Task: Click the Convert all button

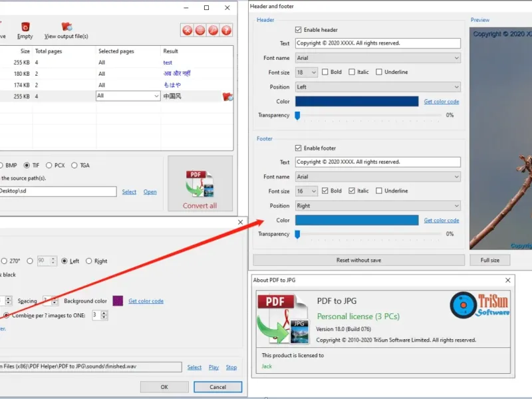Action: pyautogui.click(x=200, y=184)
